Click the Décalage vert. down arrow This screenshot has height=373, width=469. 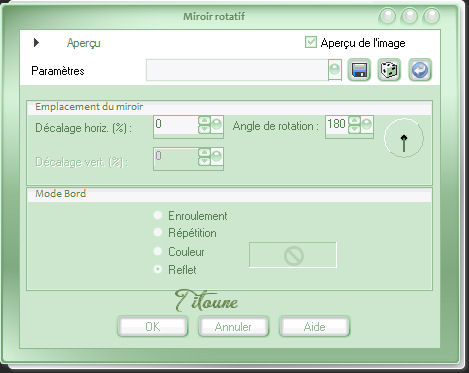(204, 161)
